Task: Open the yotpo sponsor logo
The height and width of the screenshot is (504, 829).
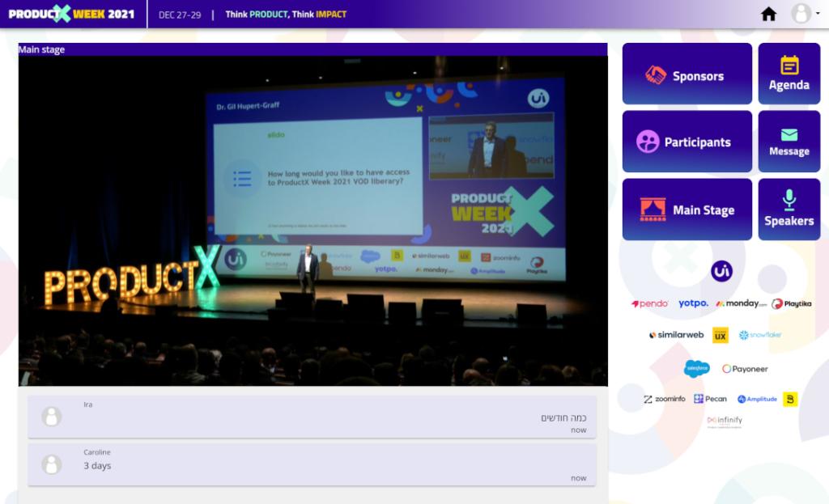Action: [x=693, y=303]
